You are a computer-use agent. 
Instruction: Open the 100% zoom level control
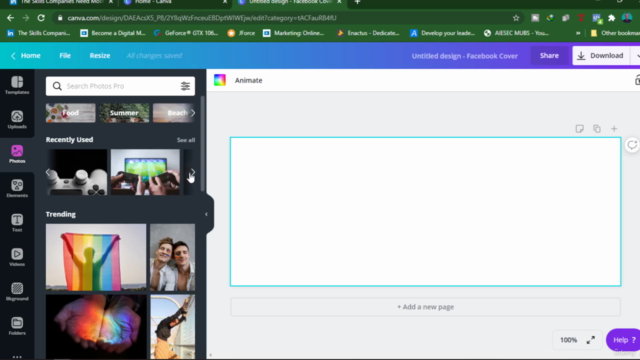568,340
